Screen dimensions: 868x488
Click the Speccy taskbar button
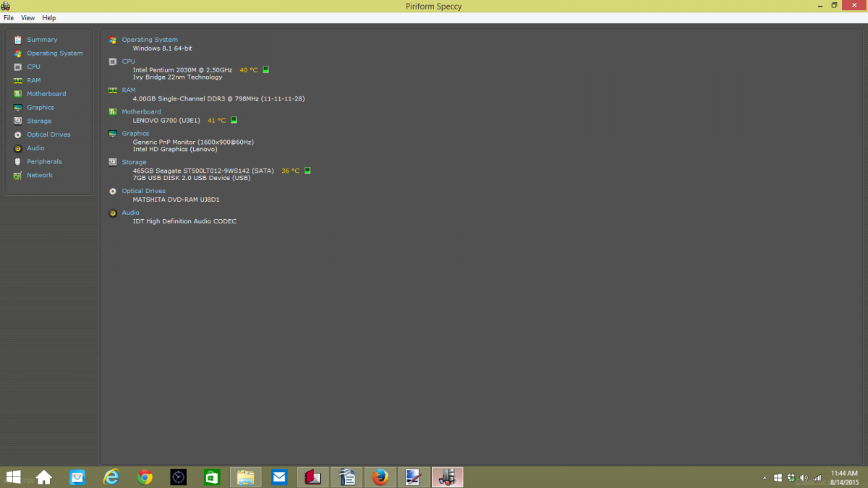(447, 477)
